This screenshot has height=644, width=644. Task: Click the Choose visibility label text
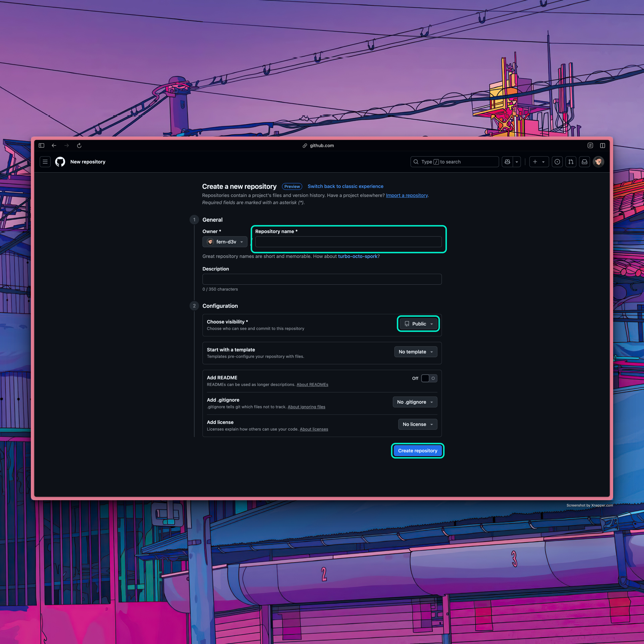[x=227, y=322]
